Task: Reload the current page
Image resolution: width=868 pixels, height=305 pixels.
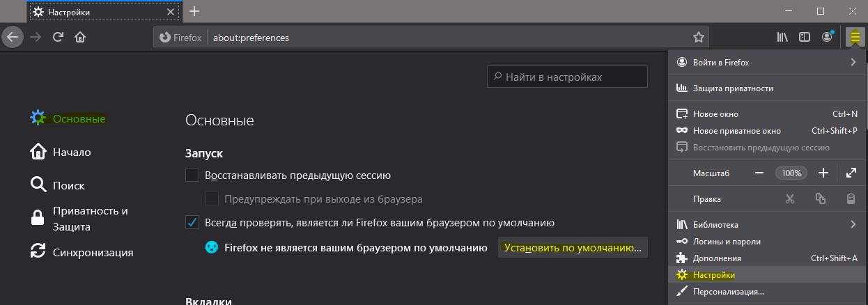Action: (x=58, y=37)
